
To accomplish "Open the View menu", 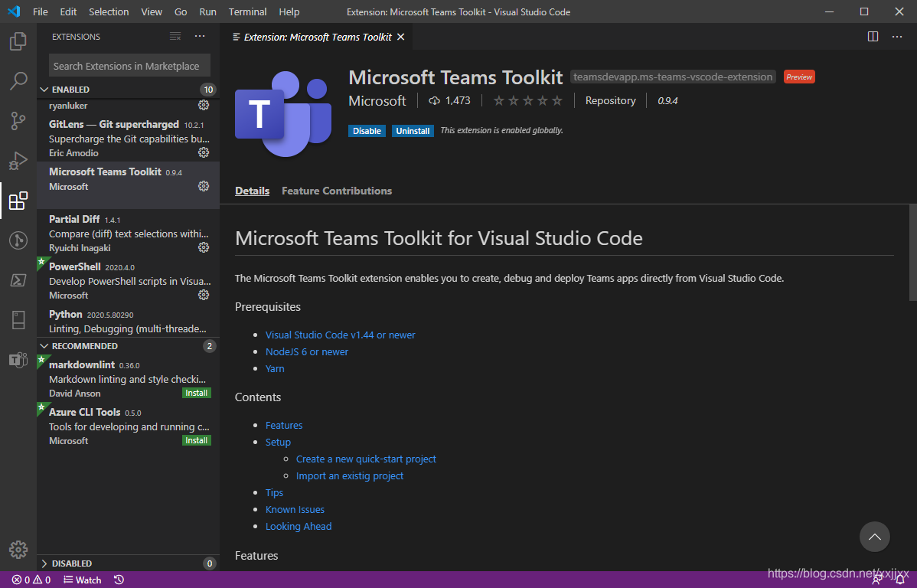I will (x=152, y=11).
